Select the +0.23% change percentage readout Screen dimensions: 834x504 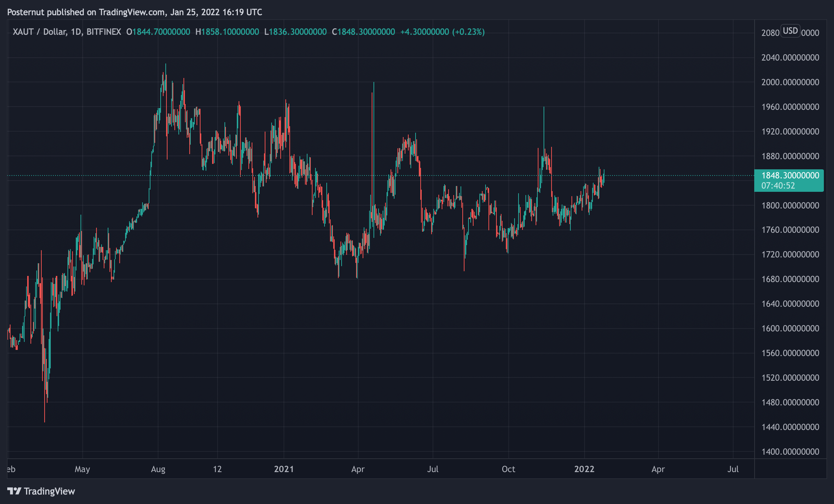click(468, 32)
